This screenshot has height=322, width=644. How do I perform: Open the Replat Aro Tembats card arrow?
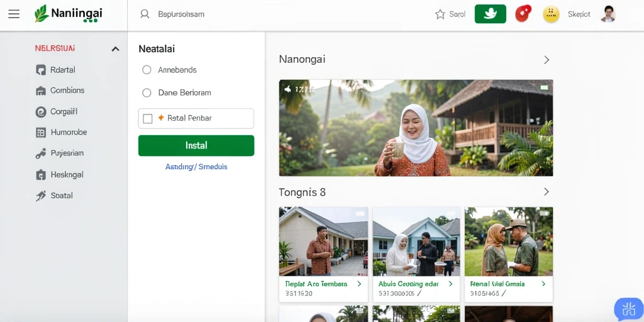coord(359,284)
